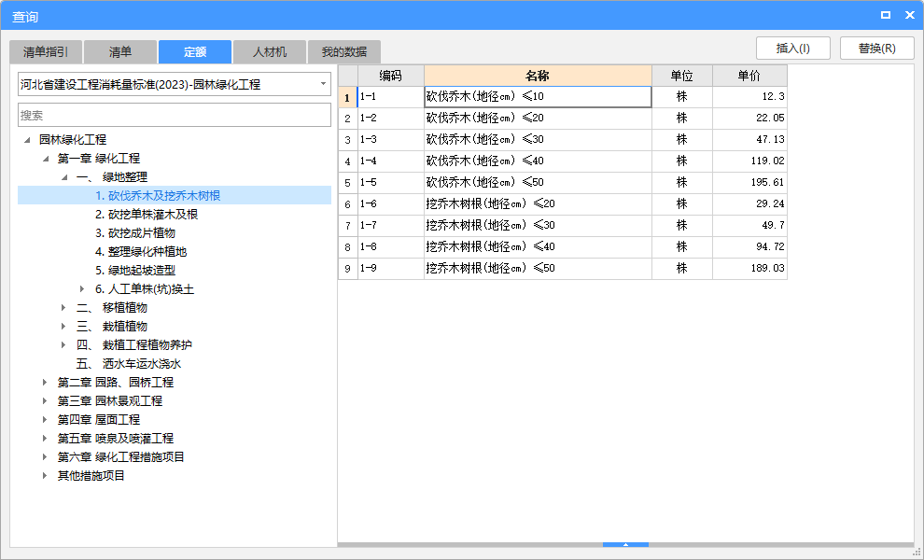Click price value 47.13
This screenshot has height=560, width=924.
point(749,140)
